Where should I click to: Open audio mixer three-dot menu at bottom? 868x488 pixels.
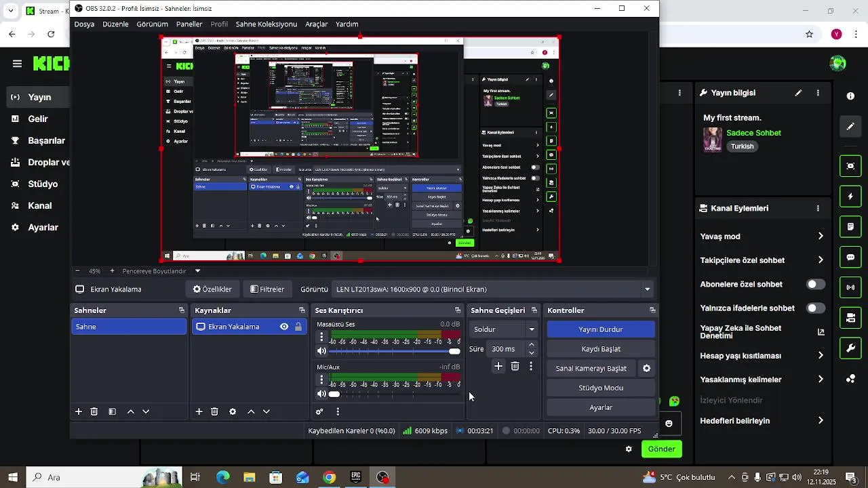coord(338,411)
